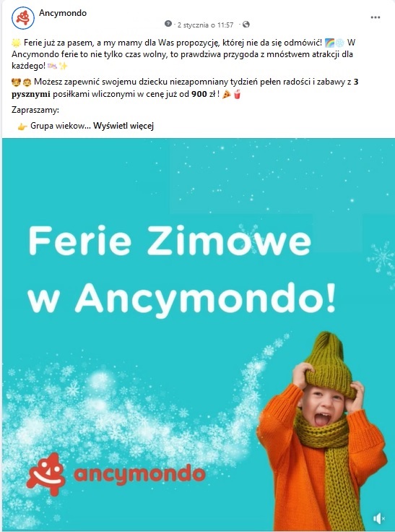This screenshot has height=532, width=395.
Task: Expand the post with Wyświetl więcej
Action: click(123, 126)
